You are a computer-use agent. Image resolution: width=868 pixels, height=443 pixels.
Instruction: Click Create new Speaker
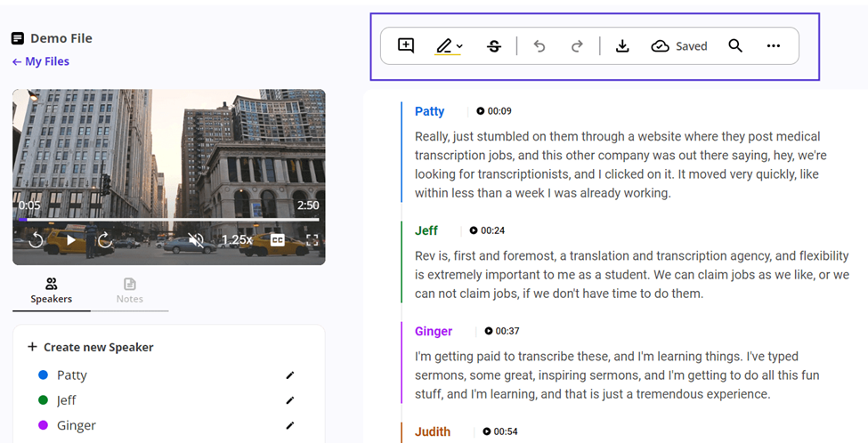pos(91,347)
